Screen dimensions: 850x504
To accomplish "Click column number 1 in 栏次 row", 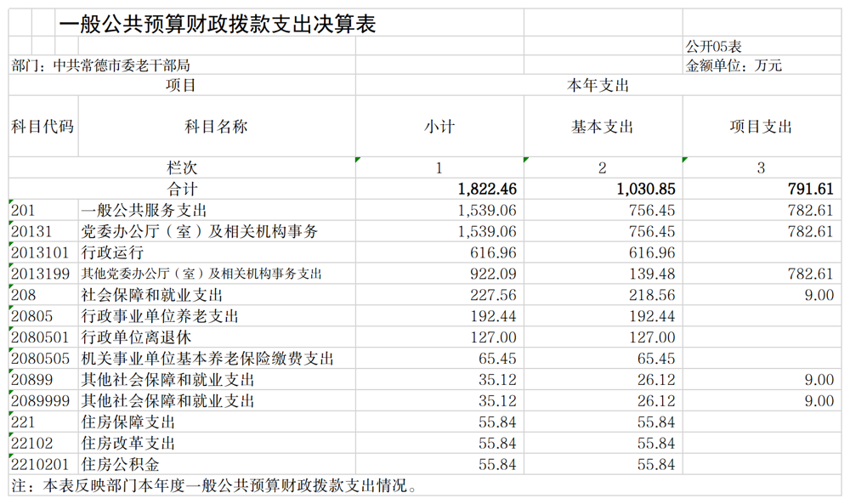I will click(x=439, y=168).
